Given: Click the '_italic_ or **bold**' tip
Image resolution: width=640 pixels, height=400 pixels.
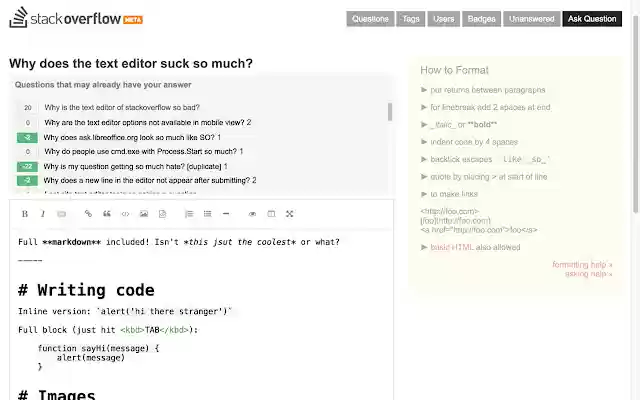Looking at the screenshot, I should click(464, 124).
